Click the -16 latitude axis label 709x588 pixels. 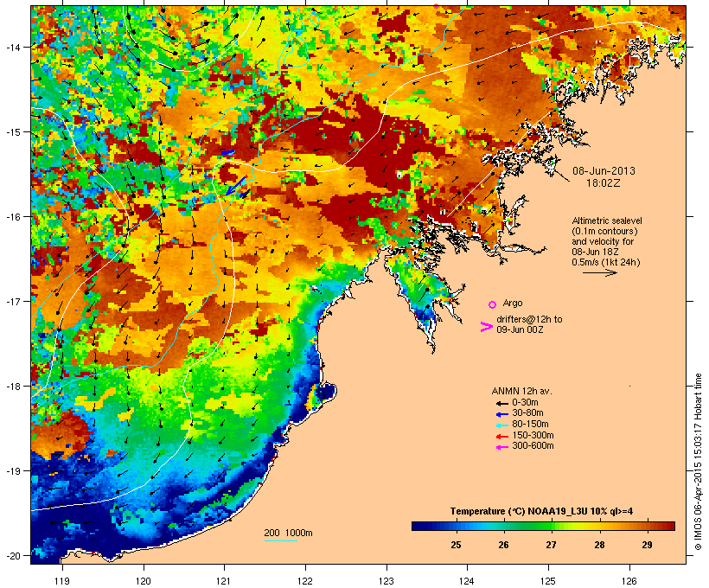pyautogui.click(x=12, y=217)
